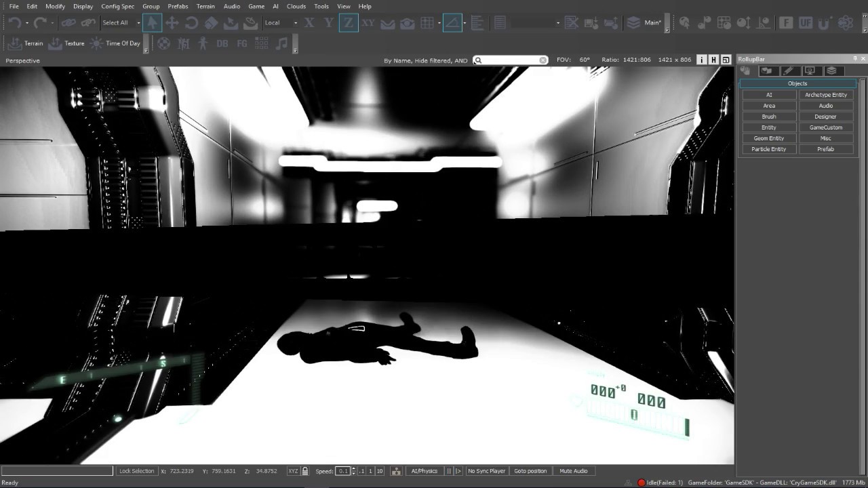Click the F freeze icon
The image size is (868, 488).
786,22
